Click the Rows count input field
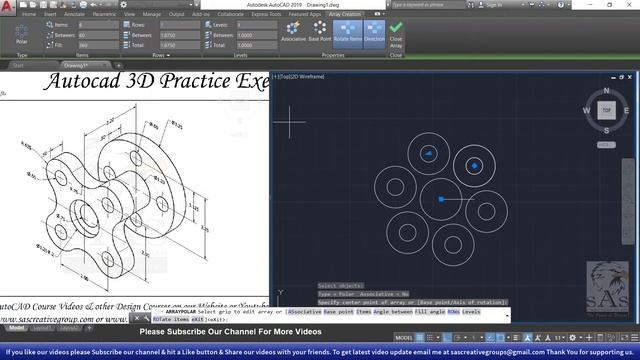Screen dimensions: 640x360 (180, 25)
